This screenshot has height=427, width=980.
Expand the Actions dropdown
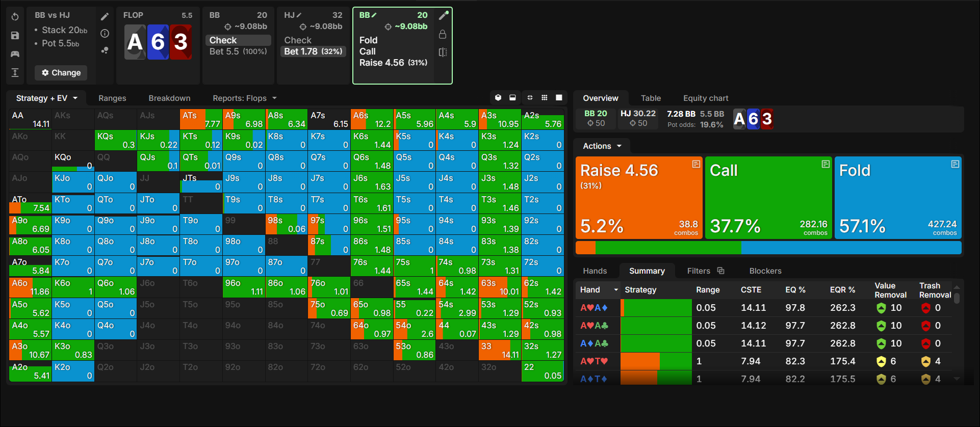coord(602,146)
